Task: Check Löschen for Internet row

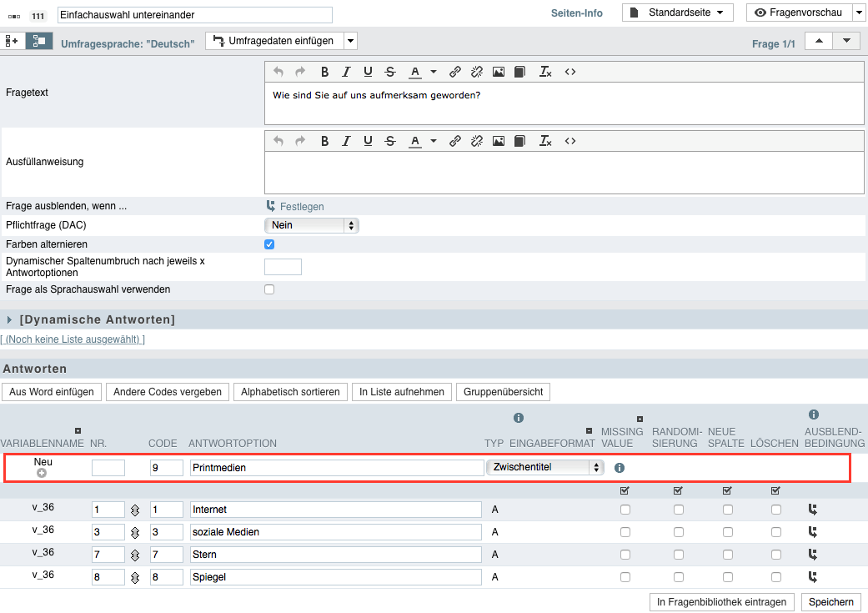Action: (x=776, y=510)
